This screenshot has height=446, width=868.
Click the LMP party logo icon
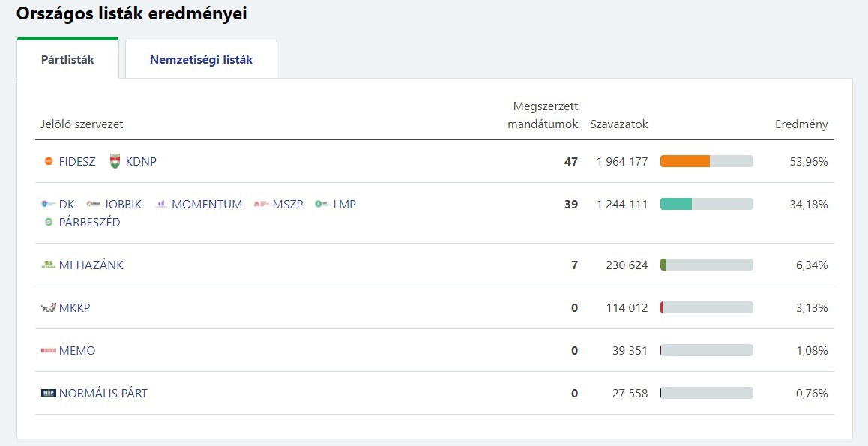tap(322, 204)
